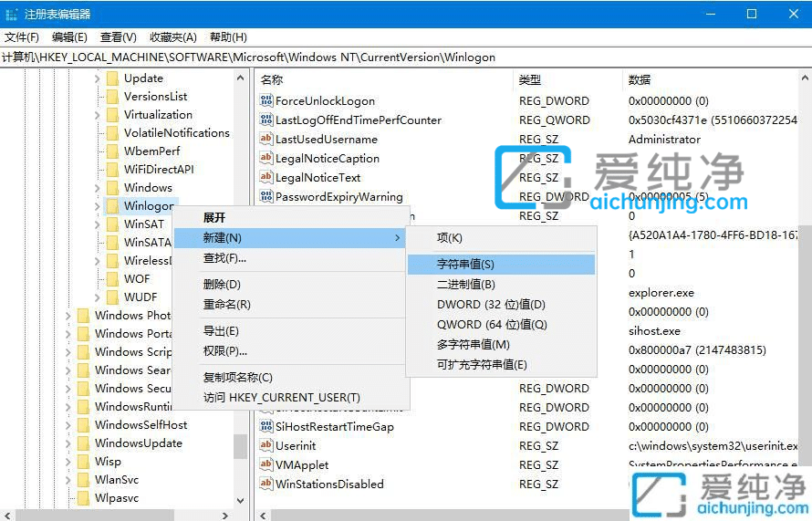Click the Registry Editor title bar app icon
Image resolution: width=812 pixels, height=521 pixels.
point(11,14)
